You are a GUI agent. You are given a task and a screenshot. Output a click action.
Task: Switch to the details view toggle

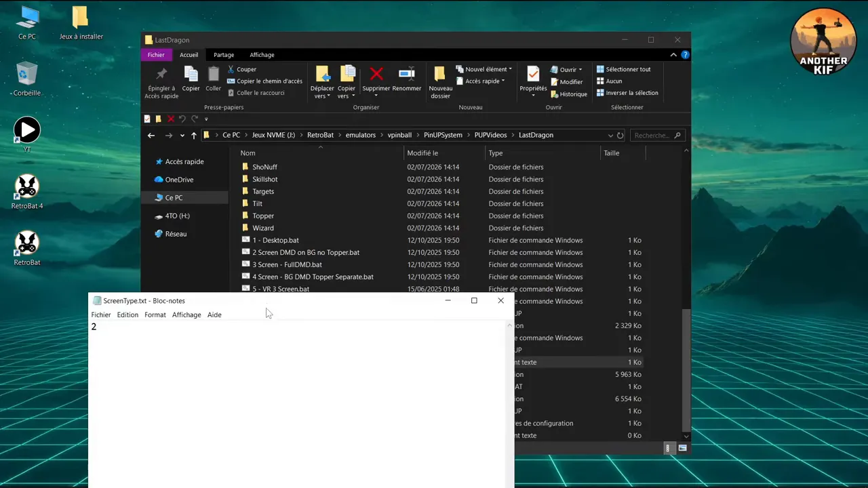coord(668,448)
